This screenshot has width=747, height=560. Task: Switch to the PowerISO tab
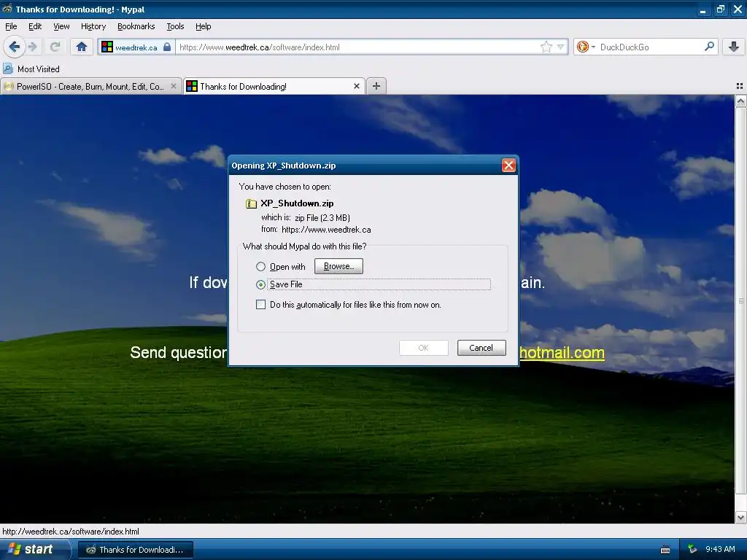[90, 86]
